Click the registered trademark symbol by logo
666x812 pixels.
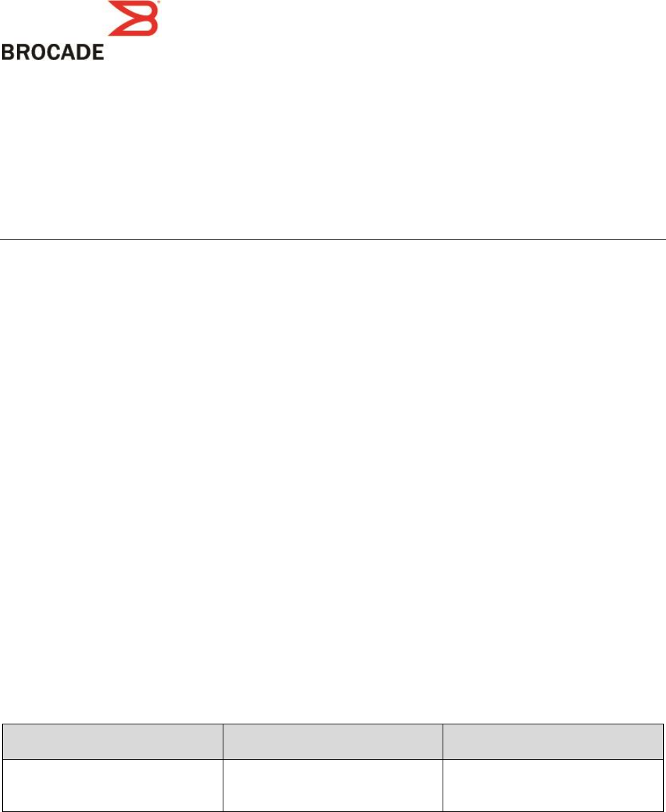158,3
